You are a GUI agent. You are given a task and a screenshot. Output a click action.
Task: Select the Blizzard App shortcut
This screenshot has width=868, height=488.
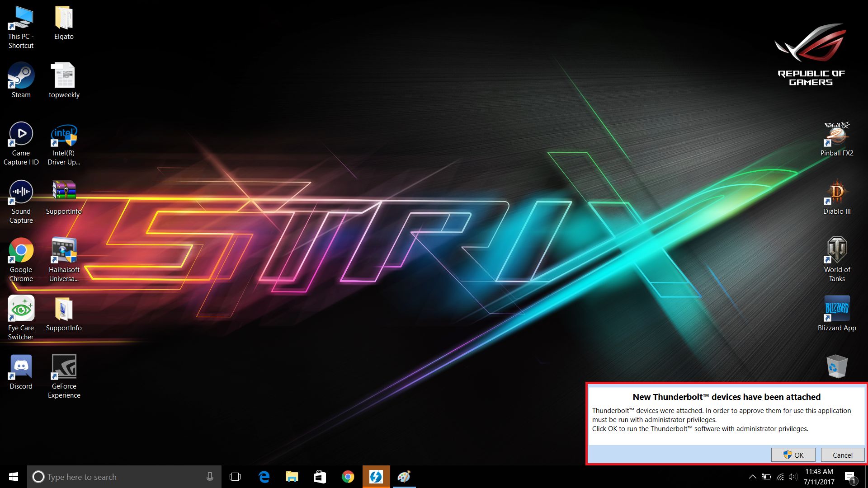837,309
